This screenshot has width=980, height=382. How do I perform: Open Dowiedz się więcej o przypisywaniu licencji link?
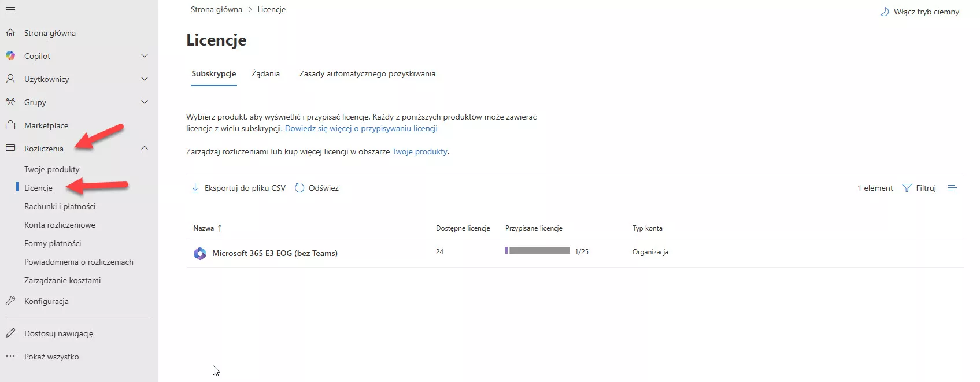click(x=361, y=128)
